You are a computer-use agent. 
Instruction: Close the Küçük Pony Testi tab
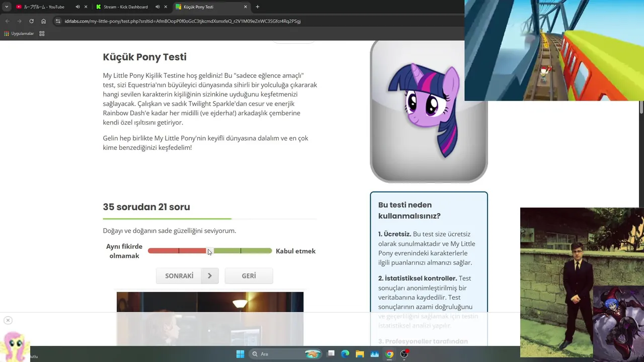point(246,7)
